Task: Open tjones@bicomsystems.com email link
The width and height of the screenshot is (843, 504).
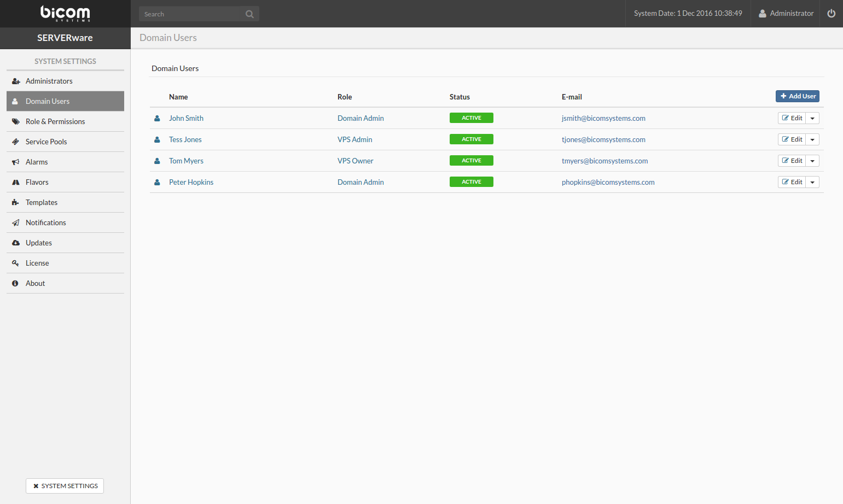Action: 603,139
